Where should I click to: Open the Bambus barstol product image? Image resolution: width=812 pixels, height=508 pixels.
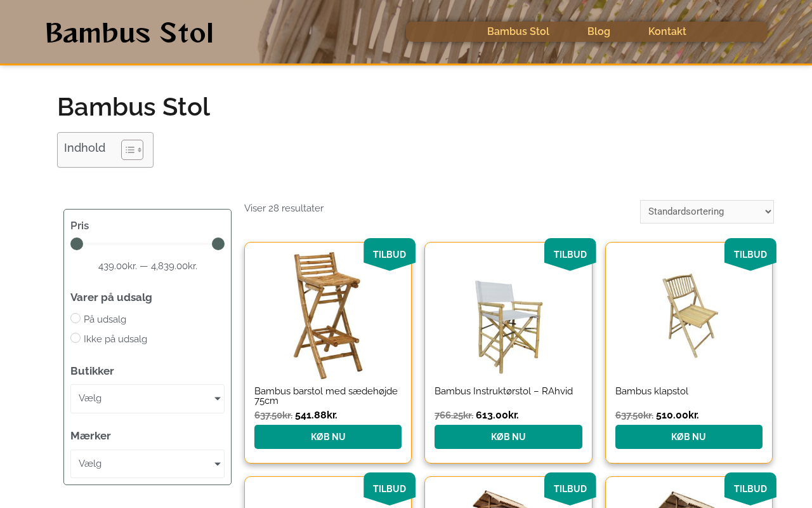328,315
